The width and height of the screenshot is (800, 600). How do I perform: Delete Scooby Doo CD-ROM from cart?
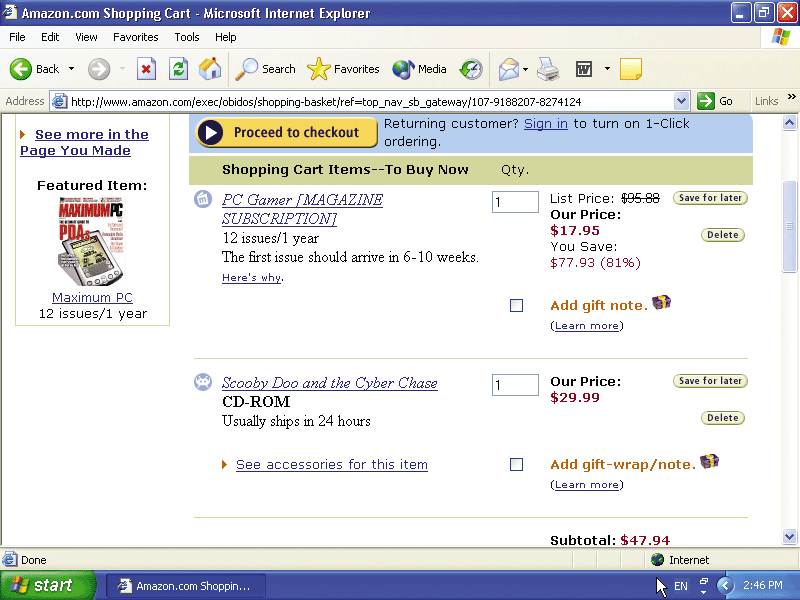pos(722,418)
